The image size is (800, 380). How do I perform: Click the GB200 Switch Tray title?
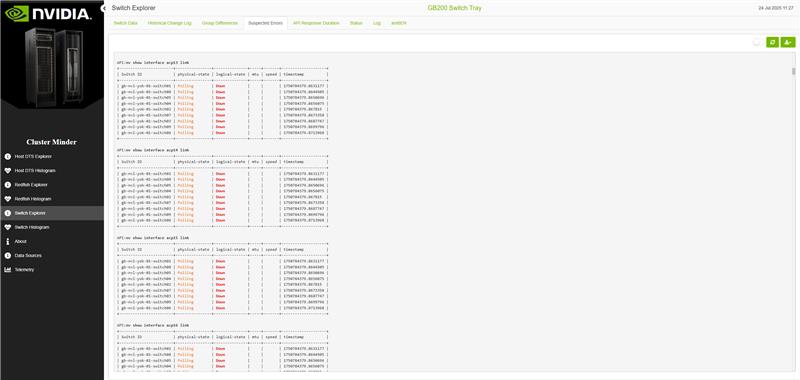pyautogui.click(x=454, y=8)
